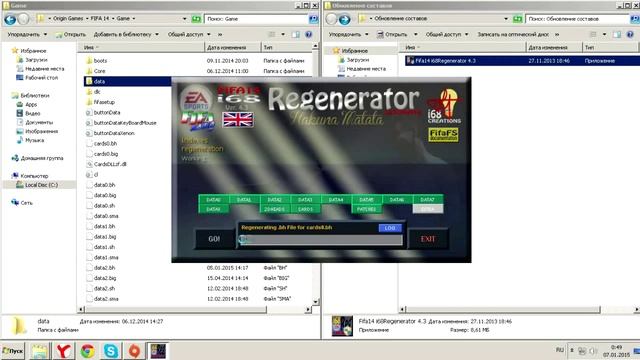This screenshot has height=360, width=640.
Task: Open Yandex browser from the taskbar
Action: (x=63, y=351)
